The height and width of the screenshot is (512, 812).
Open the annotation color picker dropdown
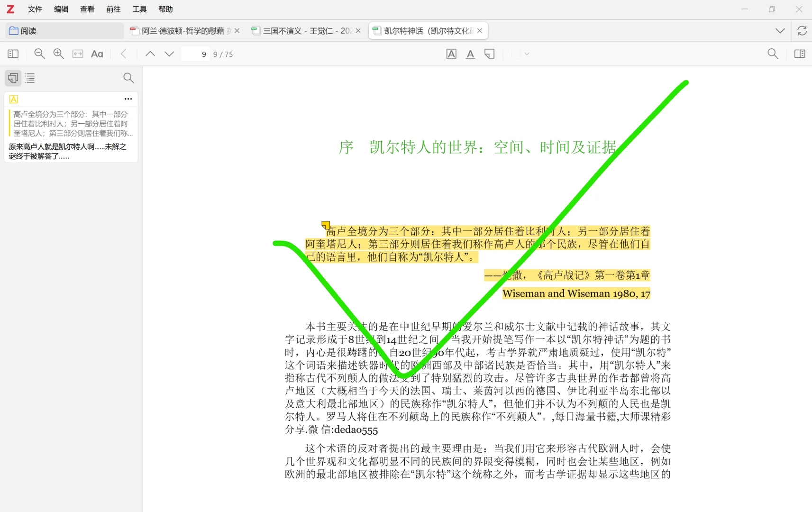[x=525, y=54]
